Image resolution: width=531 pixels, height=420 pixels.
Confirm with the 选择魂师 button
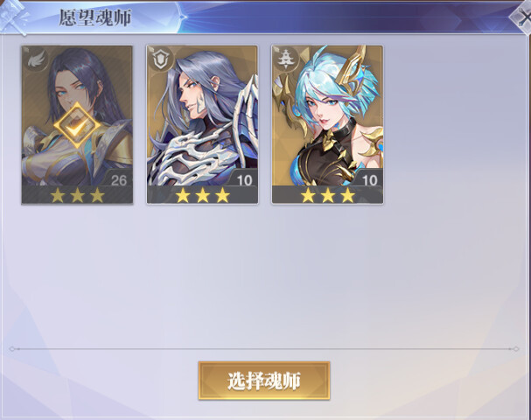click(x=264, y=381)
